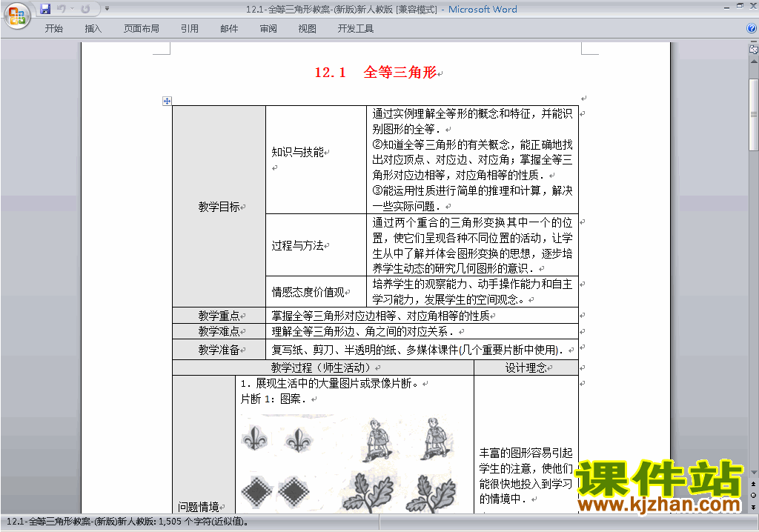
Task: Click the word count in status bar
Action: [128, 522]
